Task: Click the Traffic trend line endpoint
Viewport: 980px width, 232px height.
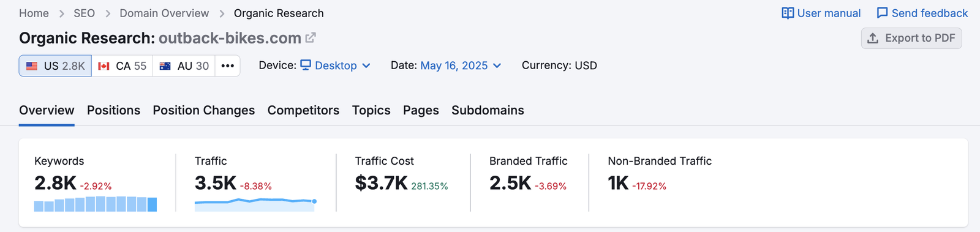Action: tap(314, 201)
